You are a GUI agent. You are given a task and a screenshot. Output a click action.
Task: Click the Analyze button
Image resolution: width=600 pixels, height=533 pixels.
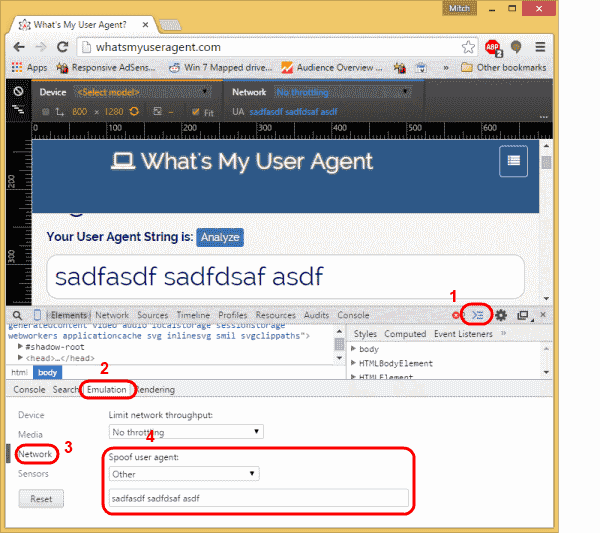[x=220, y=237]
